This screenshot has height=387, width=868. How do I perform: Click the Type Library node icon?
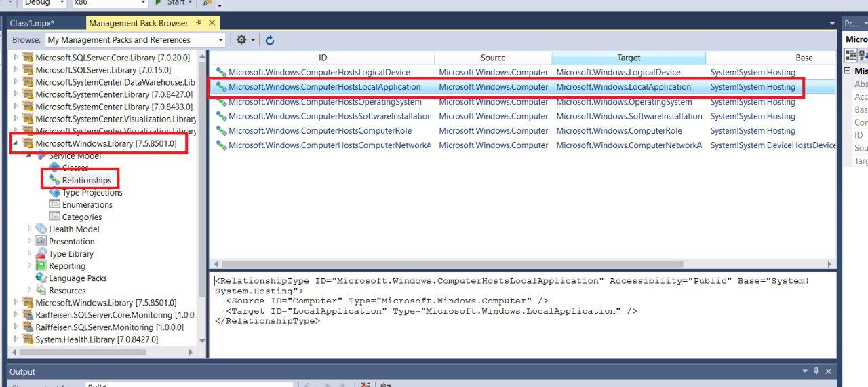click(x=41, y=253)
